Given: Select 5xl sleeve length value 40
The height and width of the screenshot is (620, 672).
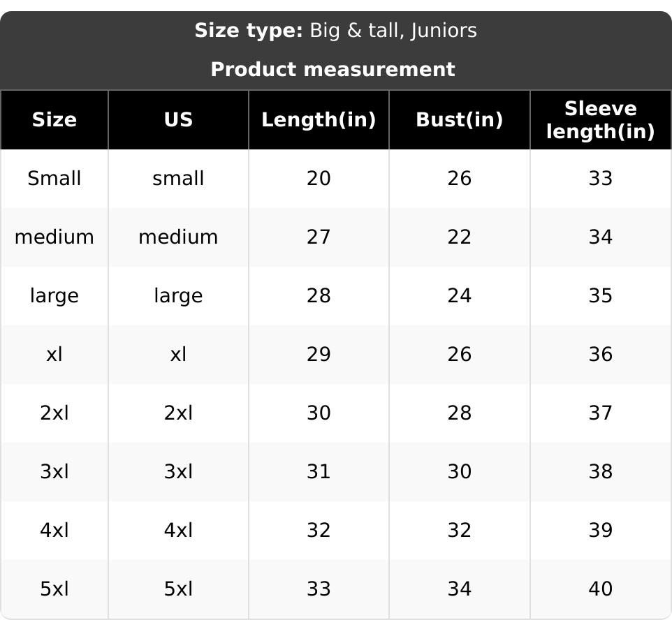Looking at the screenshot, I should point(600,589).
